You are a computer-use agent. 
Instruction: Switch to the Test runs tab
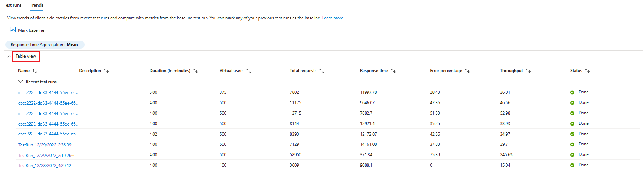(13, 5)
